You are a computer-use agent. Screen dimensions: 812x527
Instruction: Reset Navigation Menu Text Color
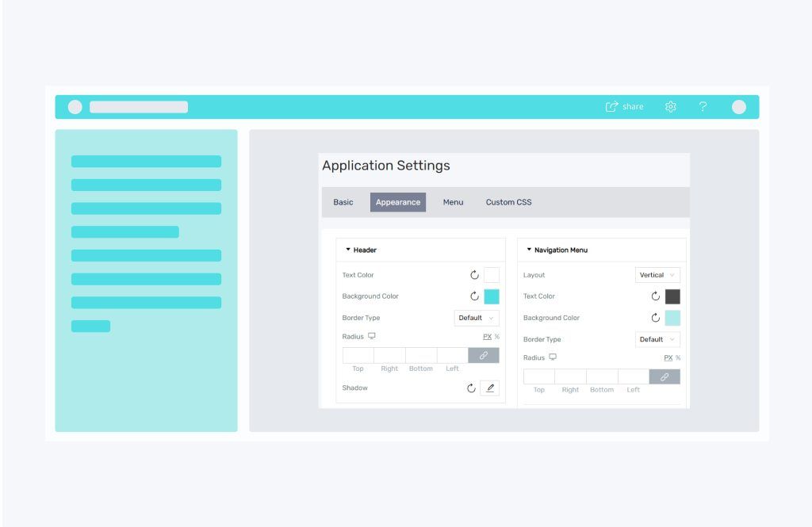[656, 296]
